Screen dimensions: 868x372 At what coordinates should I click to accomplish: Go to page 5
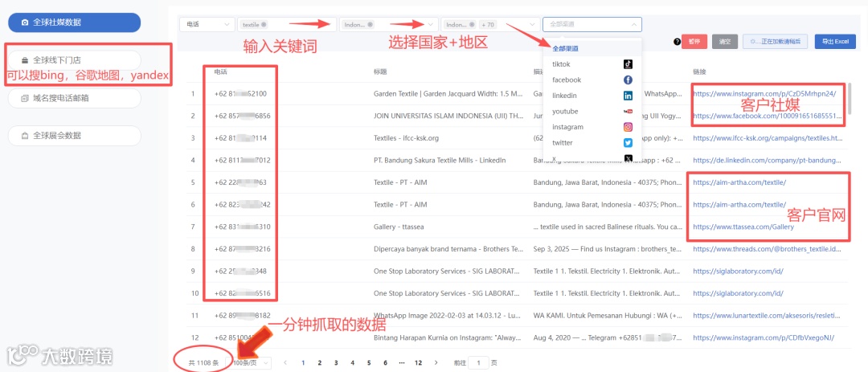click(369, 362)
